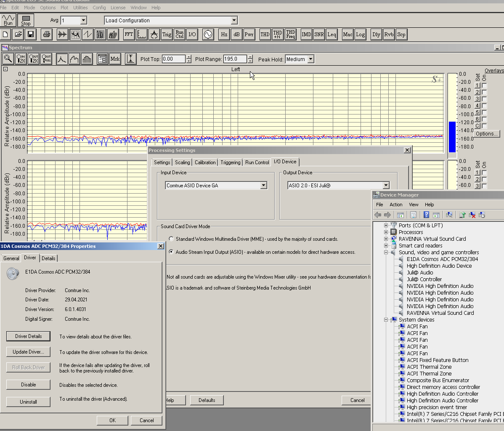
Task: Open the Action menu in Device Manager
Action: point(396,205)
